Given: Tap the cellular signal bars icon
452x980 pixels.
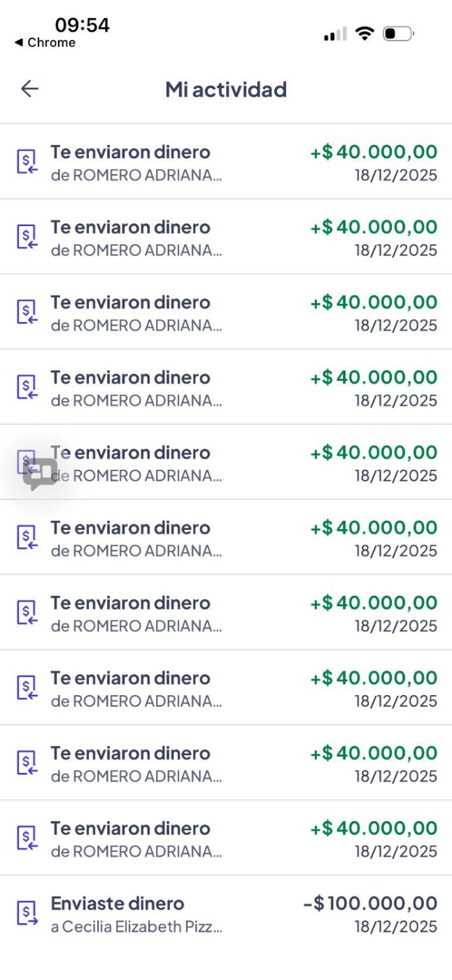Looking at the screenshot, I should pyautogui.click(x=335, y=34).
